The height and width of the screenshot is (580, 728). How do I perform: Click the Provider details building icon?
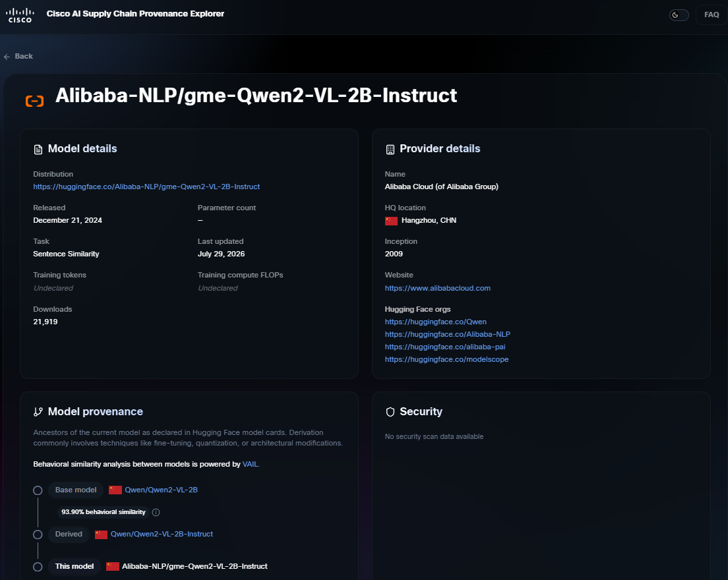(x=390, y=149)
